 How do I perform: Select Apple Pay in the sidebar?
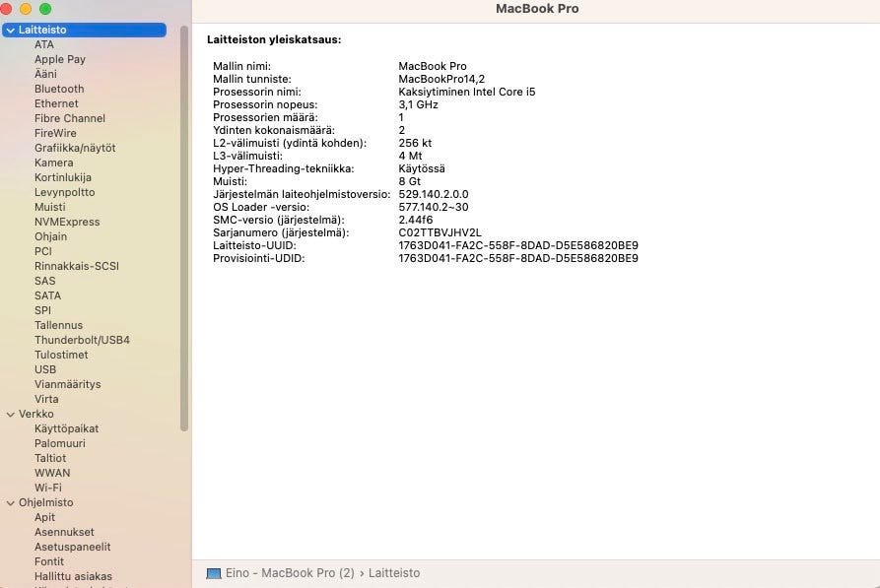pos(60,59)
